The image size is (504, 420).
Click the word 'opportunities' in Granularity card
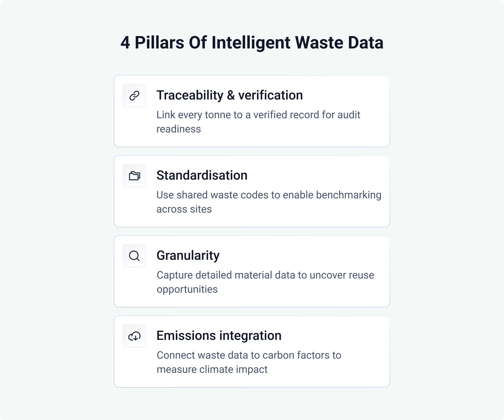pos(187,290)
